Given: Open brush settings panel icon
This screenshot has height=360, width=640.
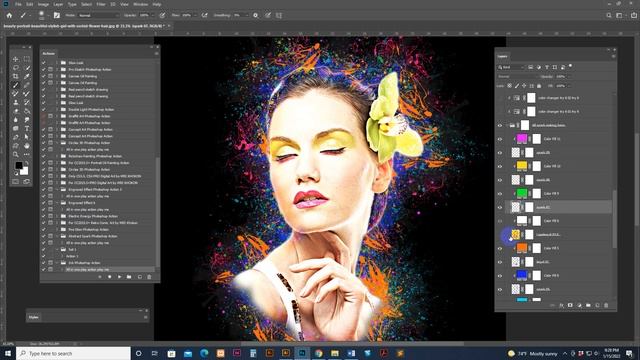Looking at the screenshot, I should click(57, 15).
